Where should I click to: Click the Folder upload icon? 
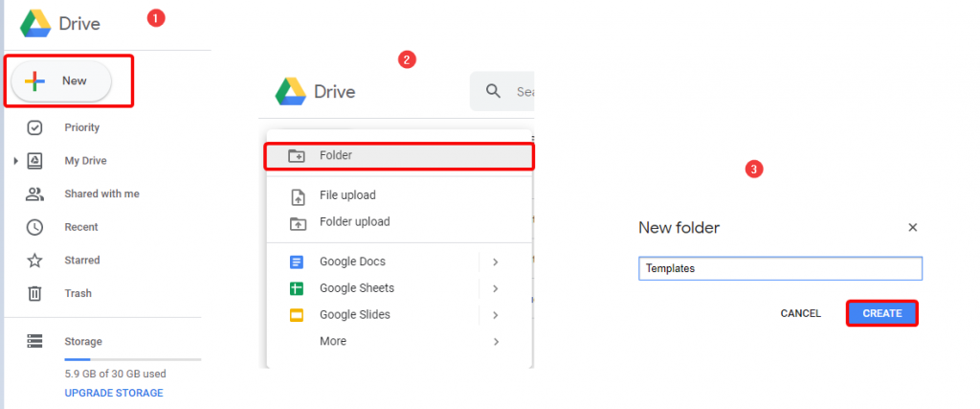tap(299, 223)
